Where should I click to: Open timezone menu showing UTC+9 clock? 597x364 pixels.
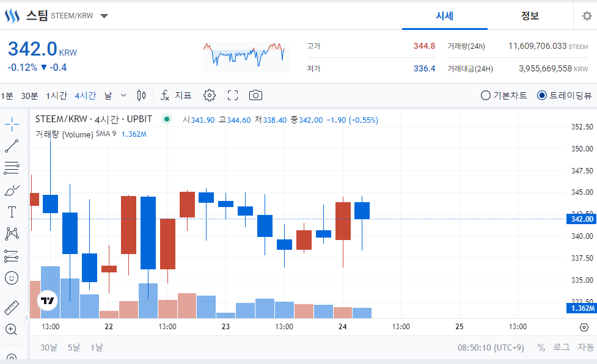coord(491,348)
